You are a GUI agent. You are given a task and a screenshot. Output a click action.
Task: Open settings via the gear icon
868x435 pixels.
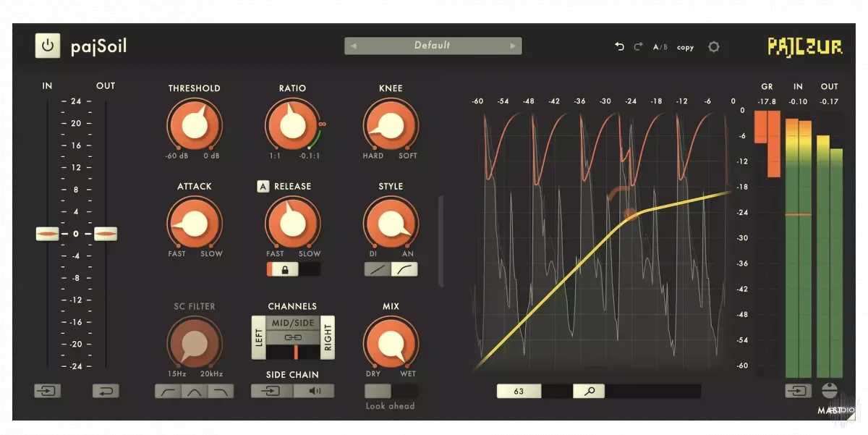click(x=714, y=47)
